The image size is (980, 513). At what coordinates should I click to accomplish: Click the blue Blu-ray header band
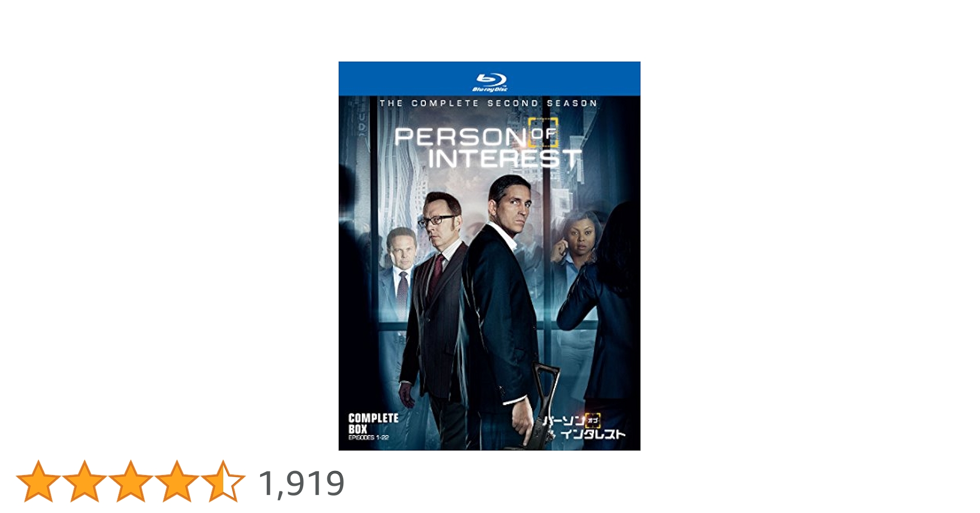point(489,78)
